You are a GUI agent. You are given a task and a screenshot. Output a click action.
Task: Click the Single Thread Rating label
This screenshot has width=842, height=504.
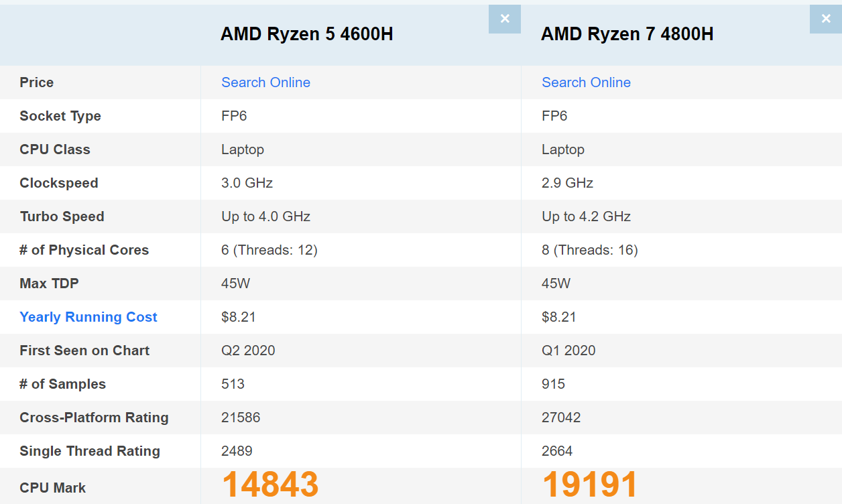tap(90, 451)
